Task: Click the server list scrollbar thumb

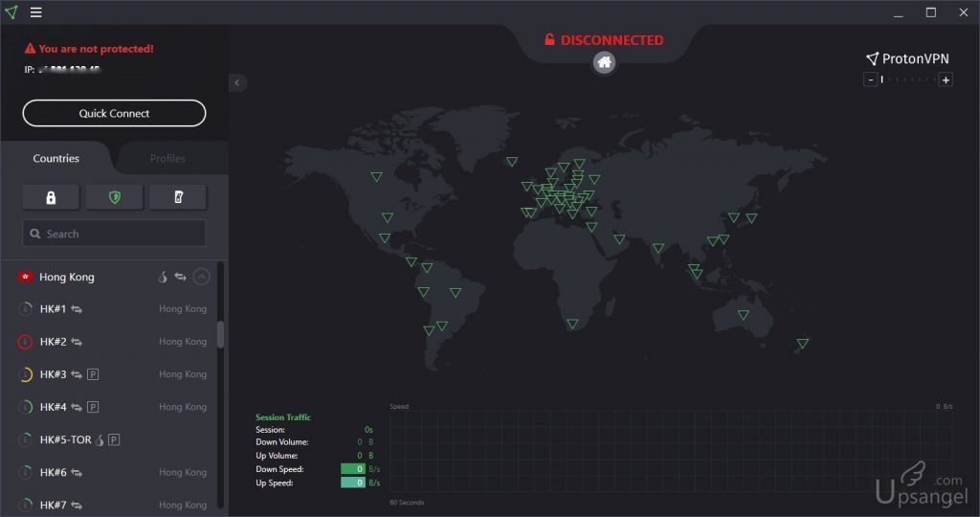Action: [x=220, y=334]
